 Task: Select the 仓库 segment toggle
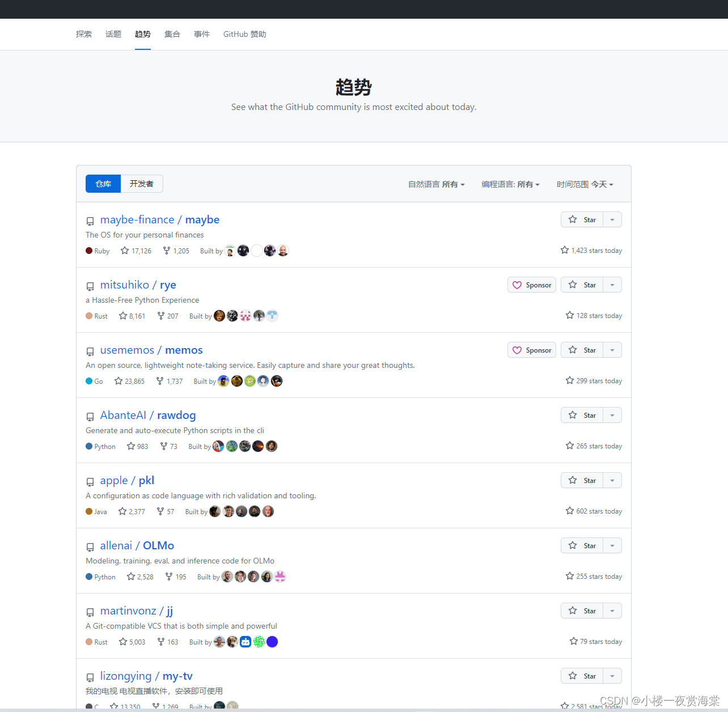103,184
